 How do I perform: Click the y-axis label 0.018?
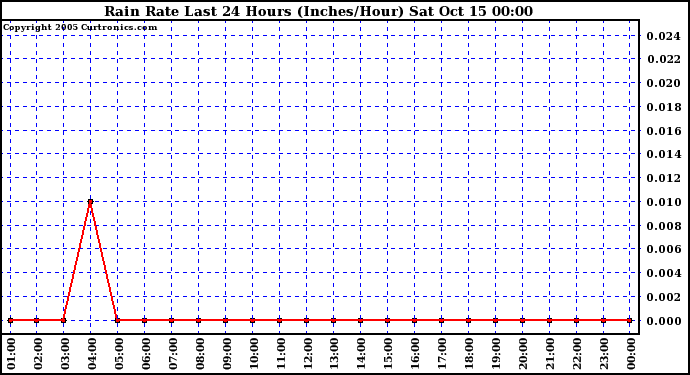pos(663,107)
